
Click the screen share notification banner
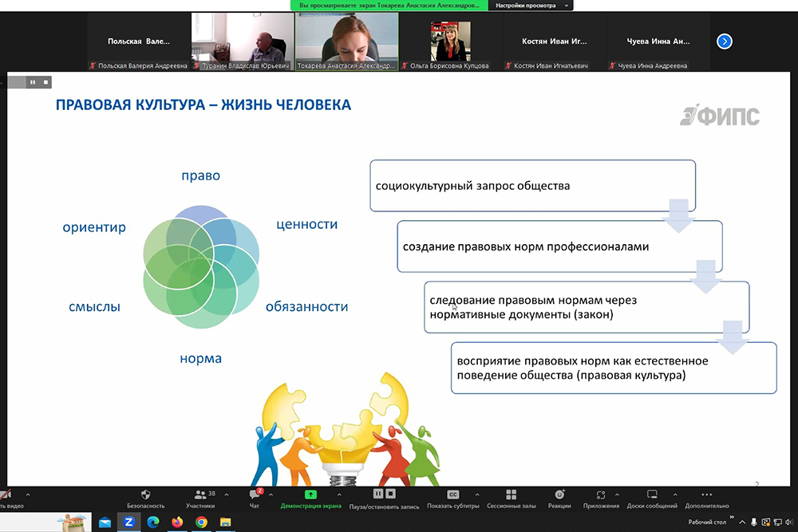(389, 5)
